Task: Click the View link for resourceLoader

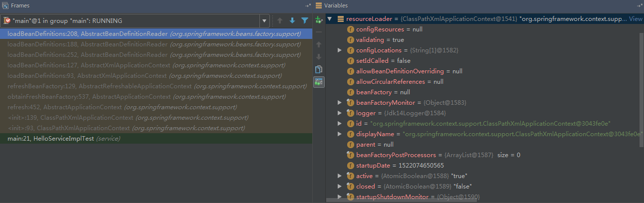Action: coord(636,19)
